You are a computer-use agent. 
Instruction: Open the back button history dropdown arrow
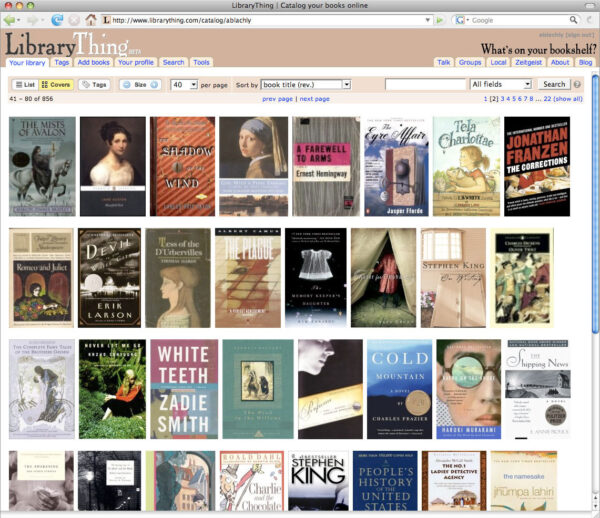(x=18, y=20)
